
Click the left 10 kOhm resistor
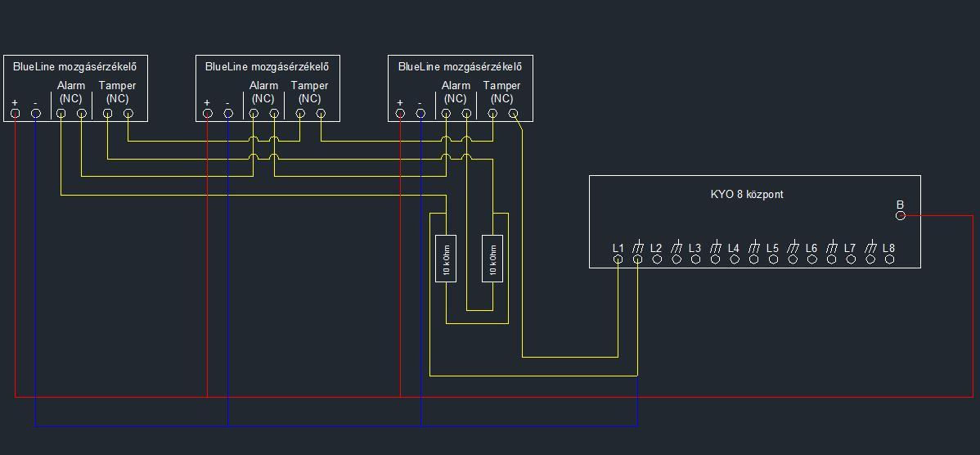coord(446,259)
